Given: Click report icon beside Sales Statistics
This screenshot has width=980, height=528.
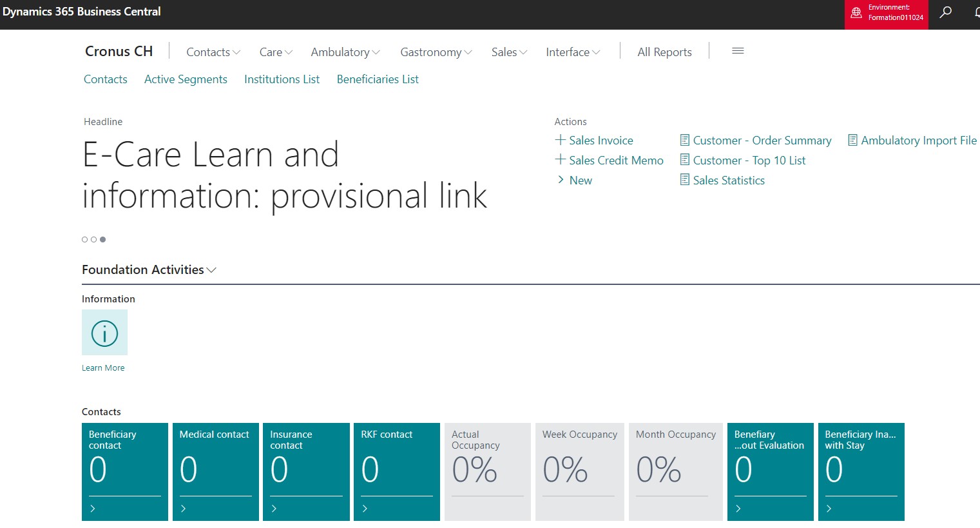Looking at the screenshot, I should [685, 180].
